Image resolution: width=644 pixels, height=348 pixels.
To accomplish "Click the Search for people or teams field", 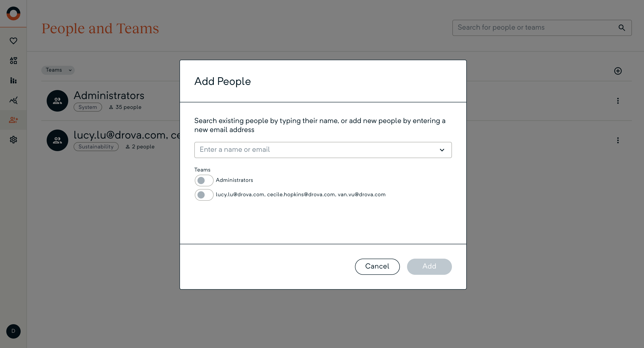I will coord(535,28).
